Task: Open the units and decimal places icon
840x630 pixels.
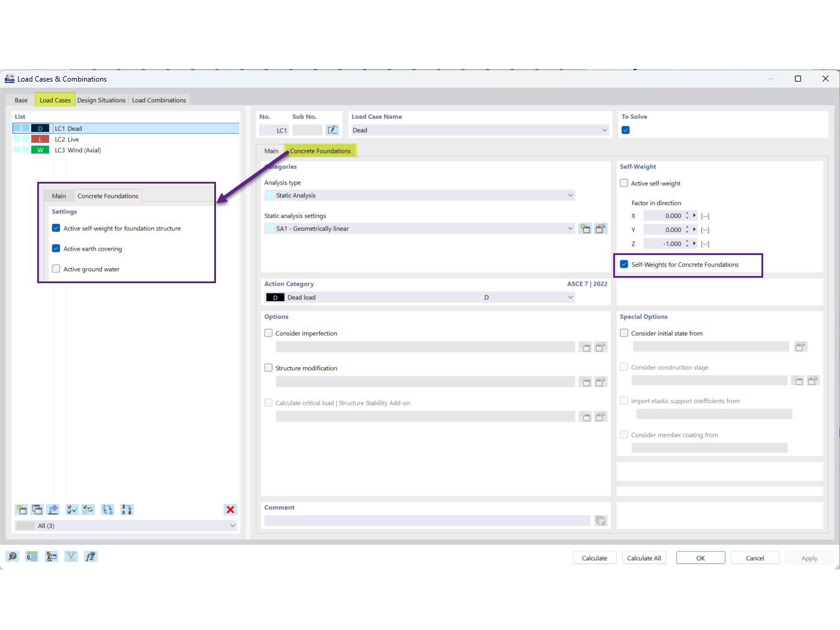Action: (x=32, y=556)
